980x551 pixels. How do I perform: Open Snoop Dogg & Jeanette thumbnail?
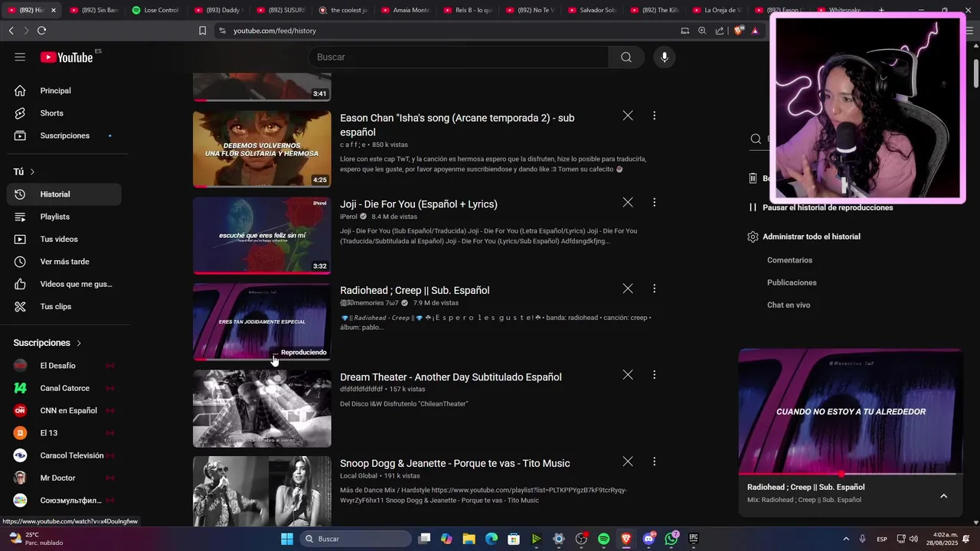point(262,491)
